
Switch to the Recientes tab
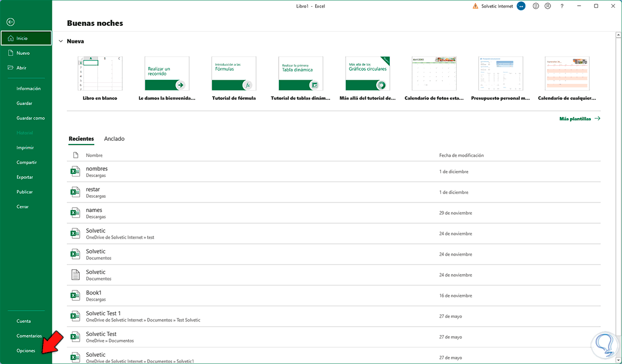coord(81,139)
